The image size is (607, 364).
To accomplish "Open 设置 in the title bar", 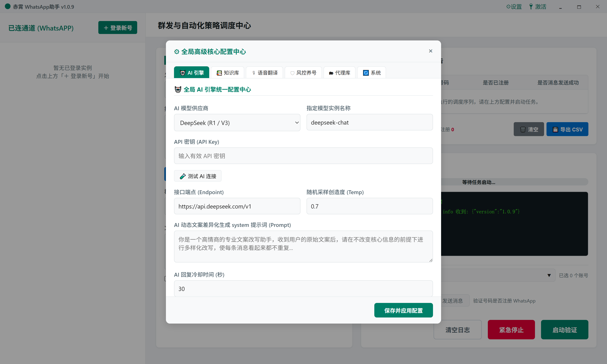I will tap(514, 7).
